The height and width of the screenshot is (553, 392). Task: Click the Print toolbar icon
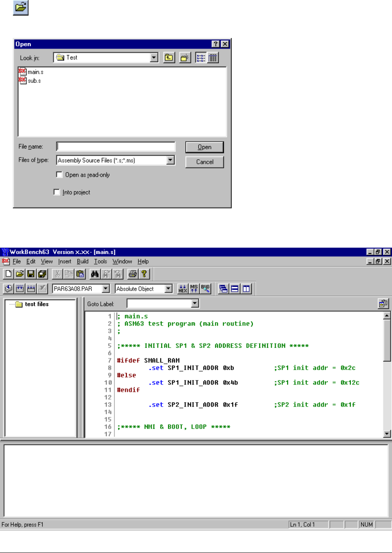(x=133, y=274)
